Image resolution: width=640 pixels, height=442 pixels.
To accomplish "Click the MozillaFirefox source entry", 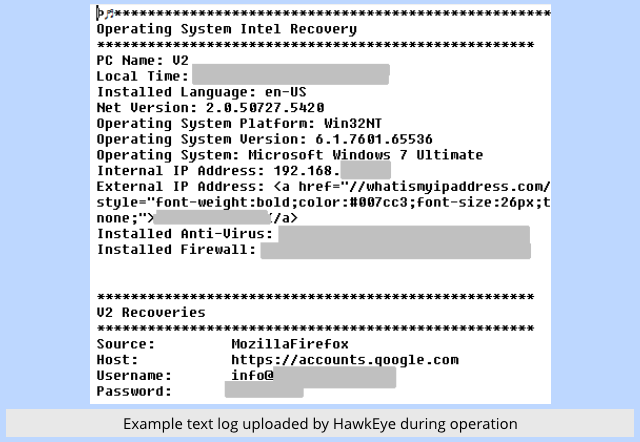I will click(x=290, y=344).
